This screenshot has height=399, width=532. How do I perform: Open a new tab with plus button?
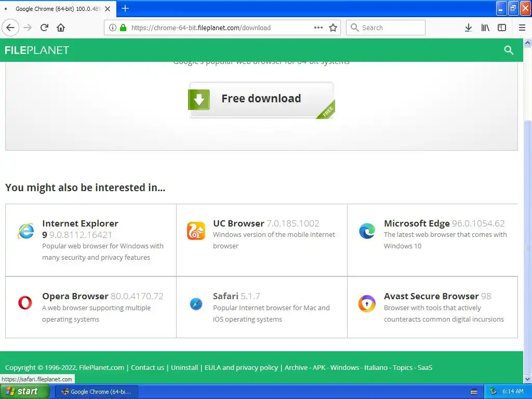[x=125, y=8]
